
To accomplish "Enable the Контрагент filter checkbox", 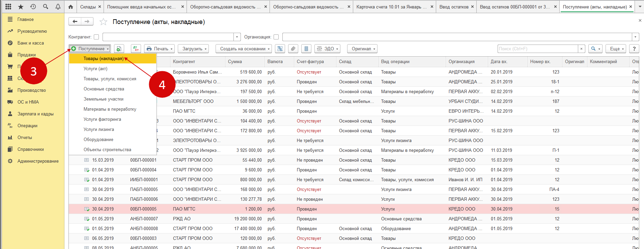I will tap(96, 37).
